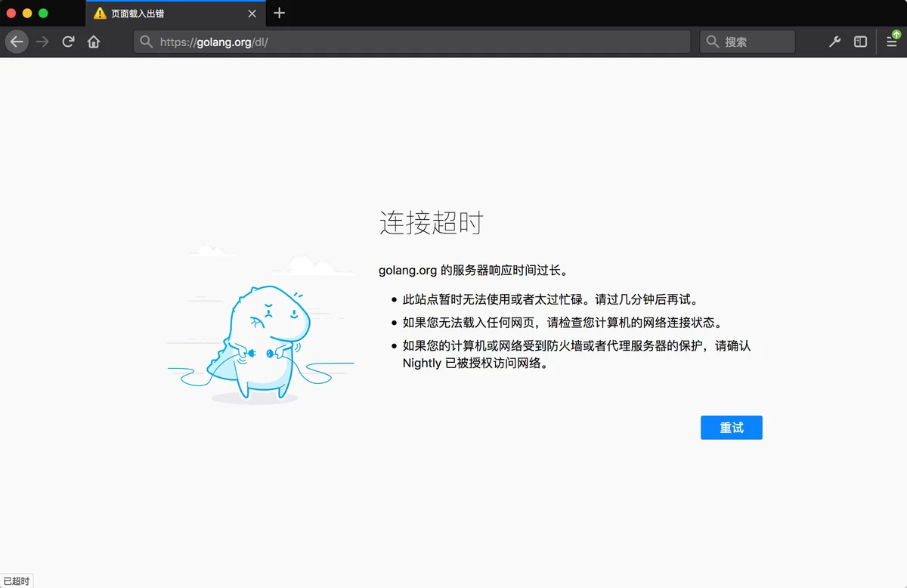Open the home page
This screenshot has width=907, height=588.
(x=94, y=42)
